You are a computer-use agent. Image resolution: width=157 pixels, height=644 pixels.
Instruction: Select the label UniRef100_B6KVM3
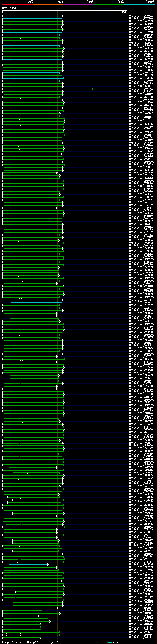pyautogui.click(x=141, y=72)
